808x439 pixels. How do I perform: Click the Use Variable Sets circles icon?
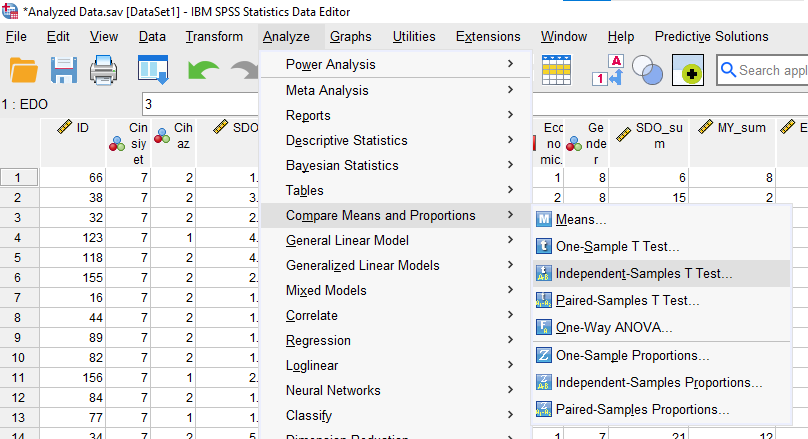pos(648,72)
